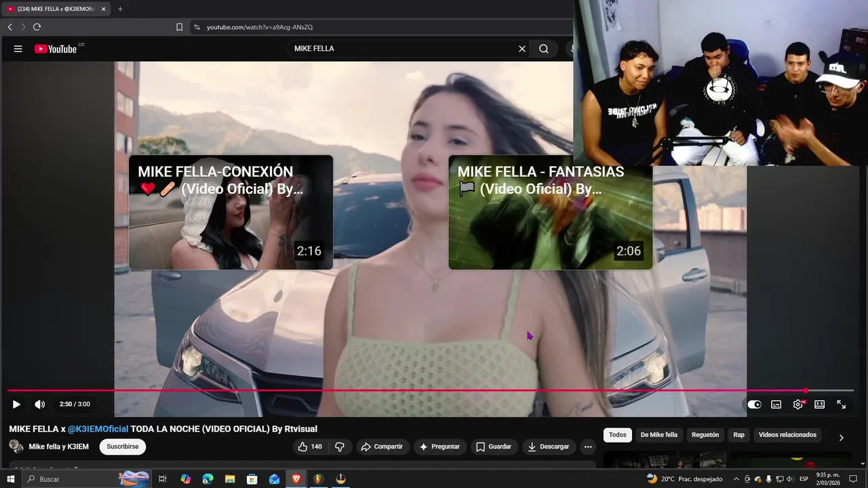Open the three-dot more actions menu
This screenshot has height=488, width=868.
tap(588, 447)
